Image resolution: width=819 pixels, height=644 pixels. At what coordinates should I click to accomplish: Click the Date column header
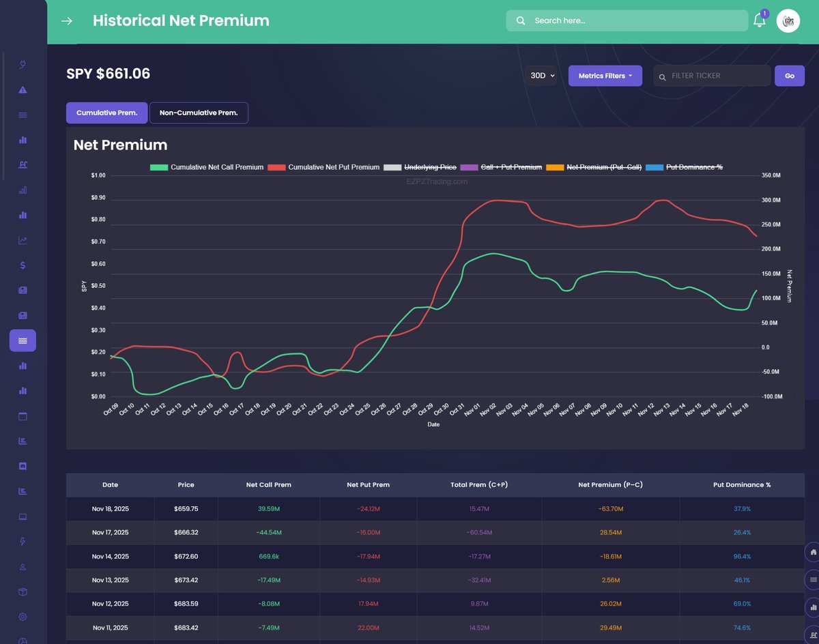[x=110, y=485]
